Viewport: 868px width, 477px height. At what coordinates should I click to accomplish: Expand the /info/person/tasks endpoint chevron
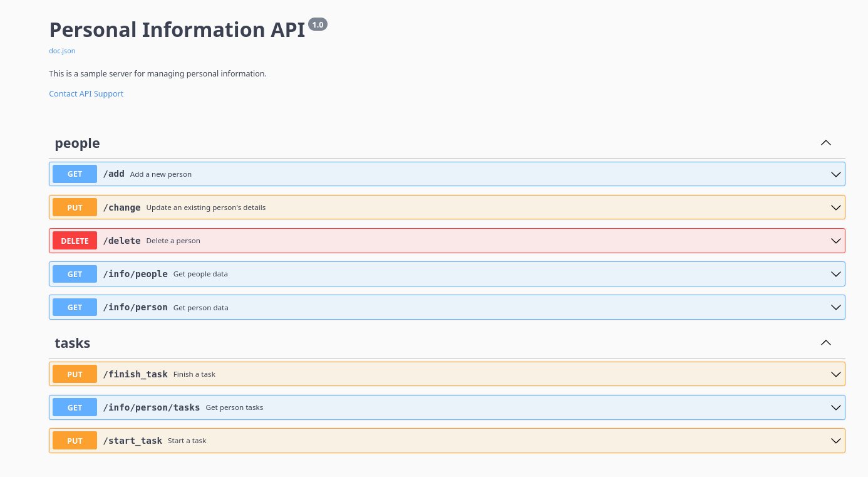835,407
